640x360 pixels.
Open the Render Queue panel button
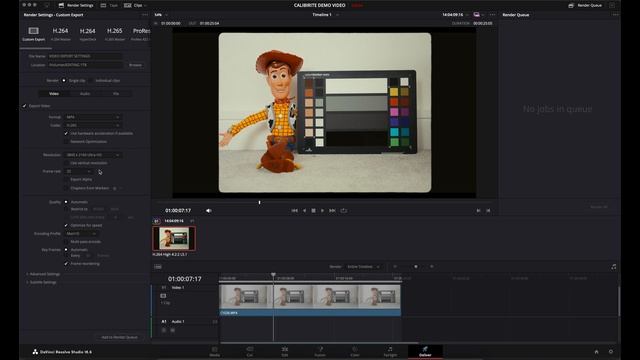click(x=585, y=5)
